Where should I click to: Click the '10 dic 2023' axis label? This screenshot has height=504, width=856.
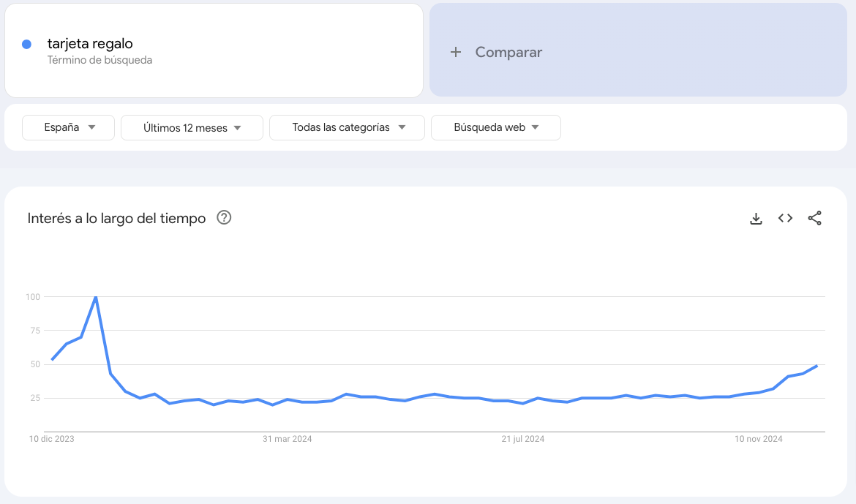pos(51,439)
